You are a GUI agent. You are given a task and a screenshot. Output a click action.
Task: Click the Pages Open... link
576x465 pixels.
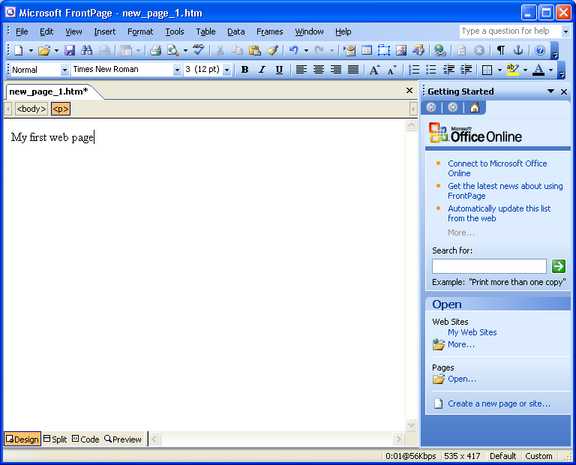[x=462, y=379]
